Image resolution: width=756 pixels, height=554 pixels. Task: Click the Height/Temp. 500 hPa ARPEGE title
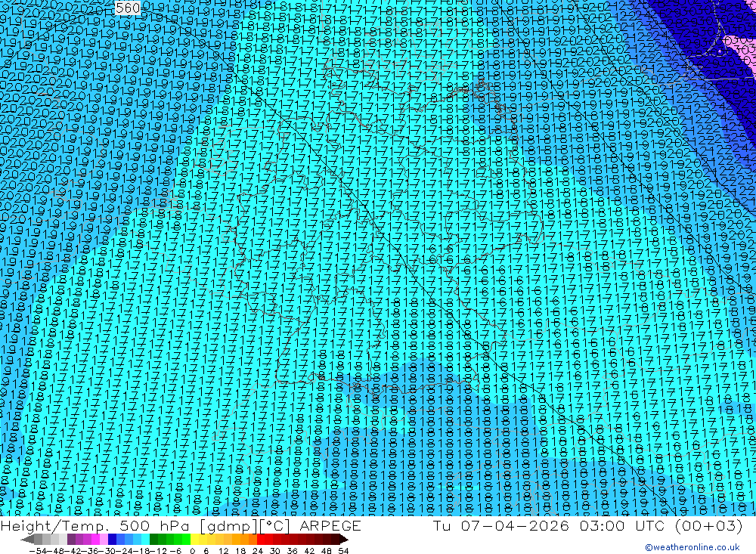tap(181, 525)
